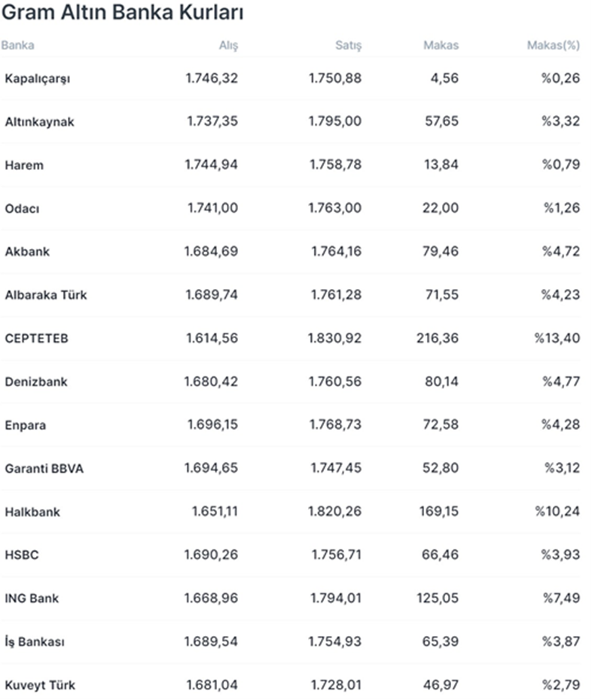Image resolution: width=592 pixels, height=700 pixels.
Task: Open the İş Bankası row
Action: [35, 642]
